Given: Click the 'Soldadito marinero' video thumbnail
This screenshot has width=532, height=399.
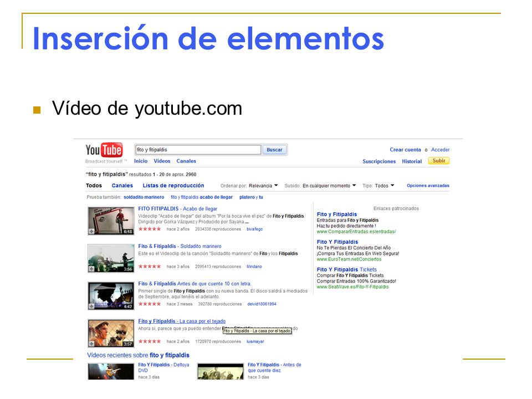Looking at the screenshot, I should [x=111, y=258].
